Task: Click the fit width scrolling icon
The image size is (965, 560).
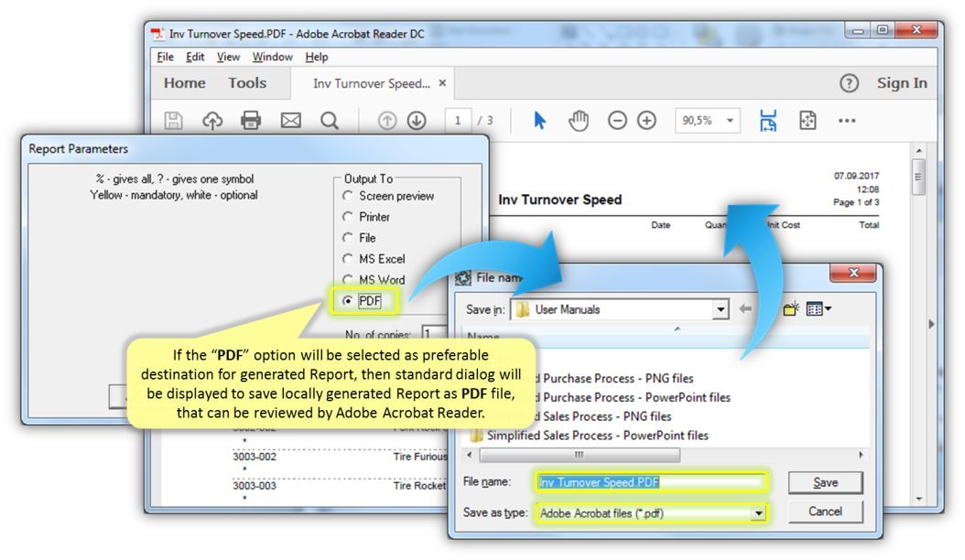Action: click(x=768, y=120)
